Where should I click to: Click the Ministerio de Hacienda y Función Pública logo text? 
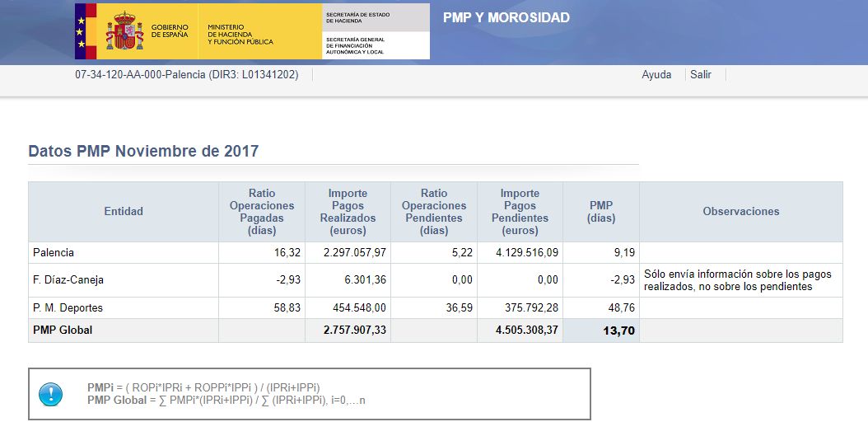tap(240, 34)
